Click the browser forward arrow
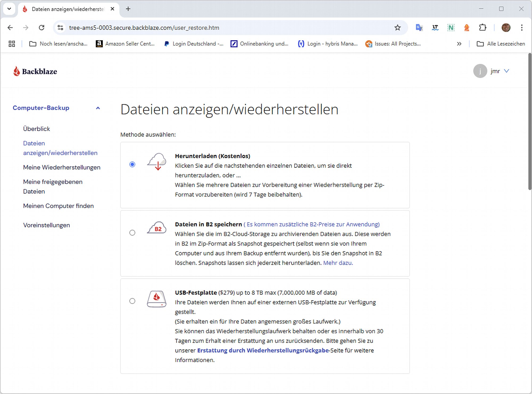 pos(26,28)
